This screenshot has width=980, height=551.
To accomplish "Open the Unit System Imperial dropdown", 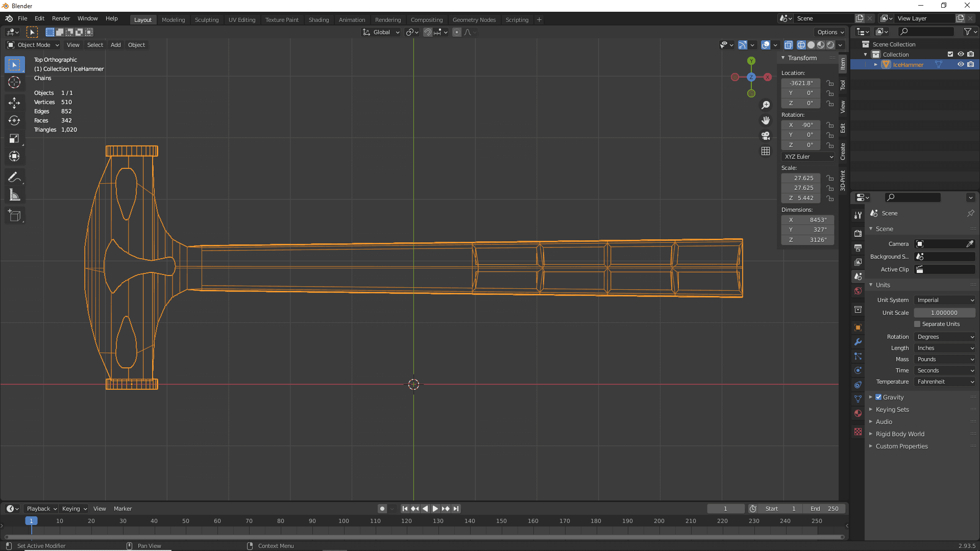I will [945, 300].
